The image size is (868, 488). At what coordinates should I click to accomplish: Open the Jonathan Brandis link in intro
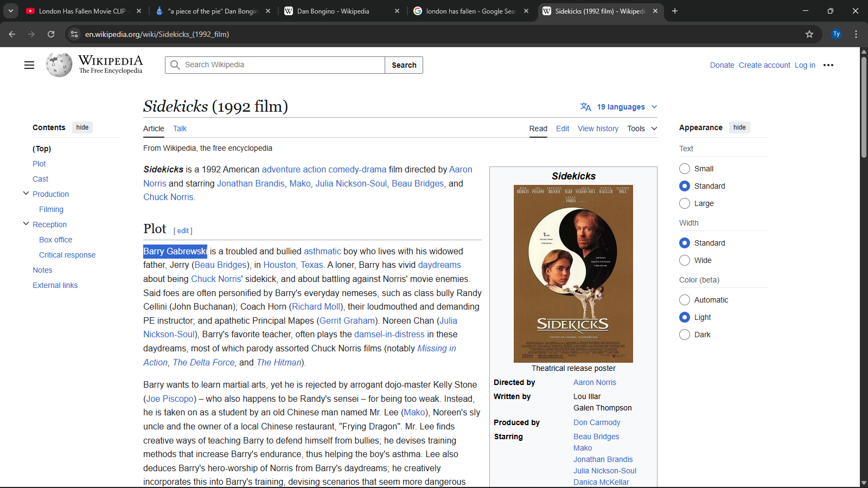point(251,183)
